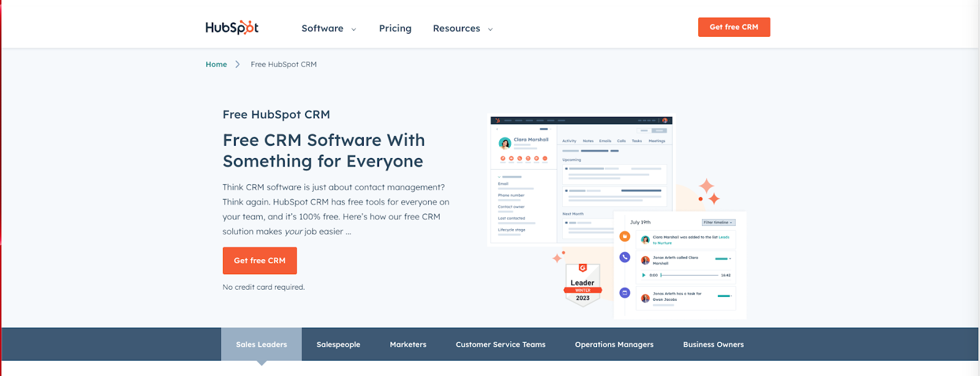The width and height of the screenshot is (980, 376).
Task: Click the call recording play button
Action: point(644,275)
